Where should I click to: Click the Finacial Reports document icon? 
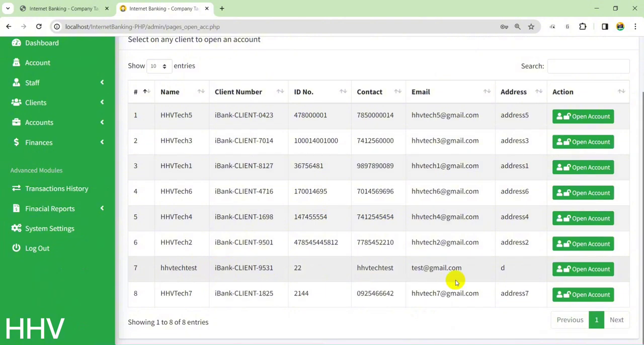(16, 208)
